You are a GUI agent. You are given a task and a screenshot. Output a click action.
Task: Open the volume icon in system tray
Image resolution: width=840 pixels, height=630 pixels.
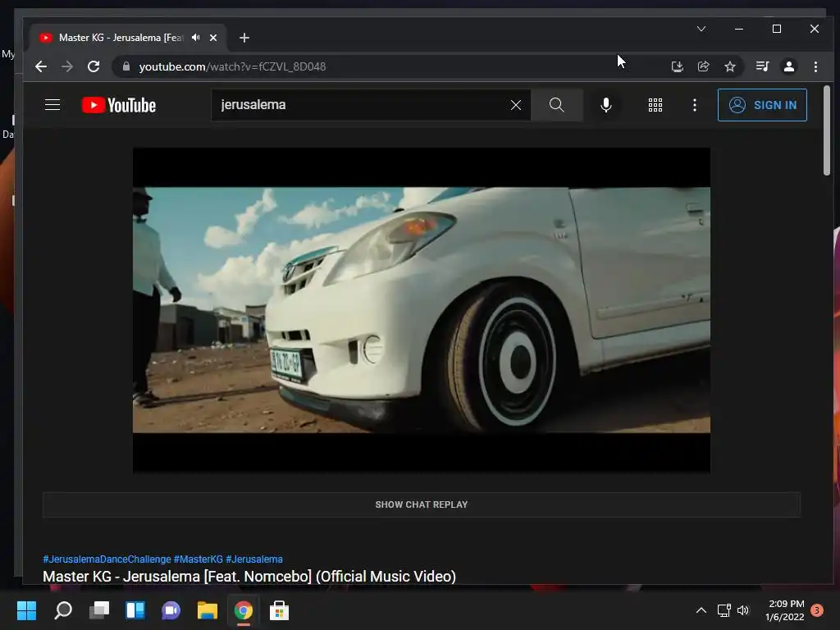click(743, 610)
